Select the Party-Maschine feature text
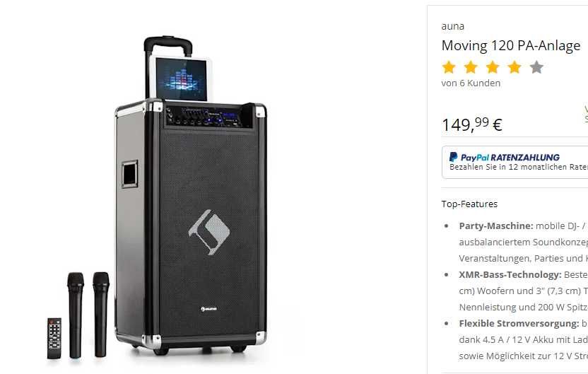This screenshot has width=588, height=374. click(523, 242)
